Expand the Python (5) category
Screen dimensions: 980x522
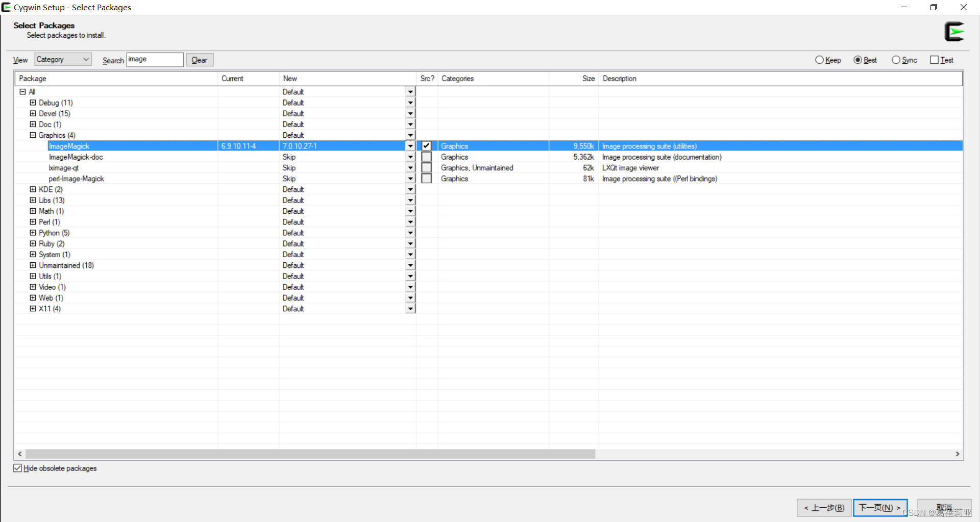pos(33,233)
